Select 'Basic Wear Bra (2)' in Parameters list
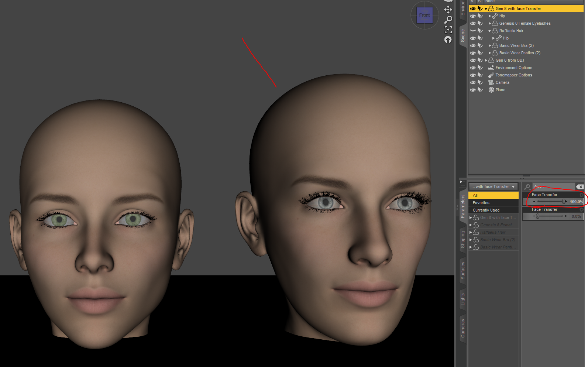The width and height of the screenshot is (588, 367). pos(498,240)
